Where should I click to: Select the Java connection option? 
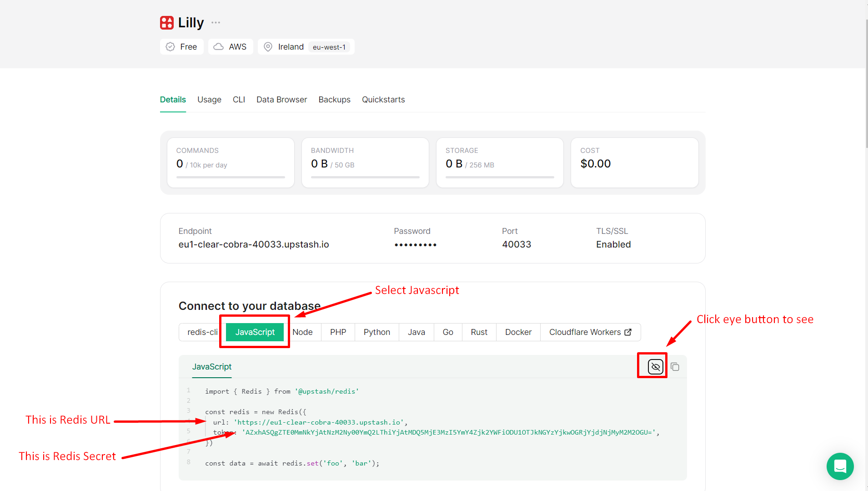416,332
